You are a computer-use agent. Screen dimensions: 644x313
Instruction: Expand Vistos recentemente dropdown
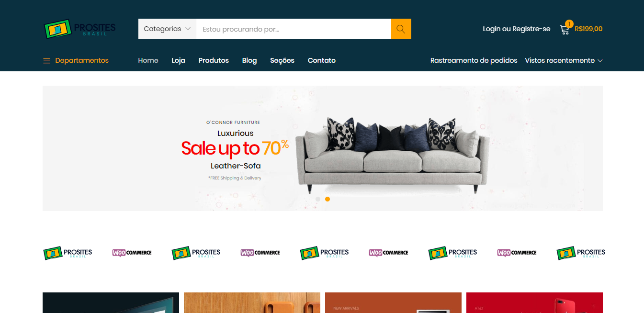[564, 60]
